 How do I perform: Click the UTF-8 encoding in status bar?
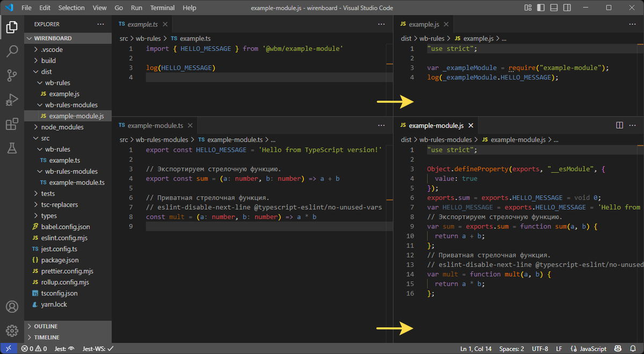539,349
